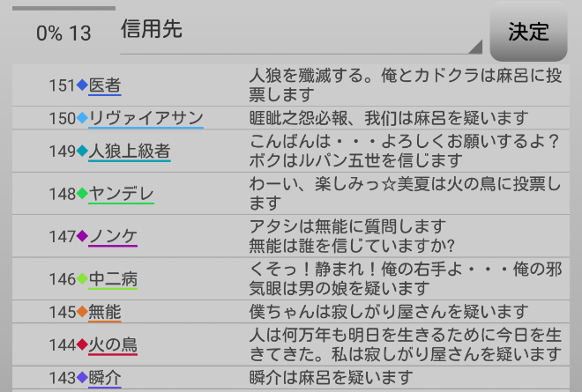Click the teal diamond icon beside 人狼上級者
Viewport: 582px width, 392px height.
82,152
